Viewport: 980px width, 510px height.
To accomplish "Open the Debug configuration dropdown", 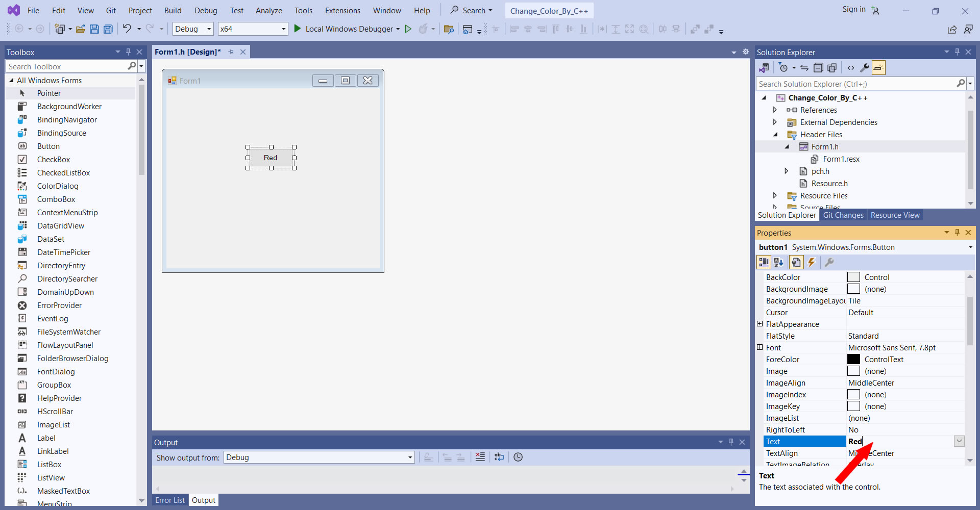I will 193,29.
